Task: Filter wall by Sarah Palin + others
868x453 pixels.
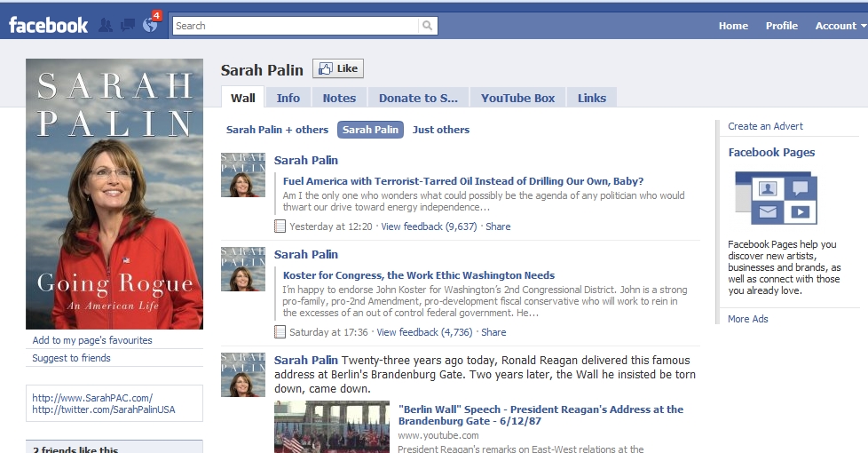Action: click(277, 130)
